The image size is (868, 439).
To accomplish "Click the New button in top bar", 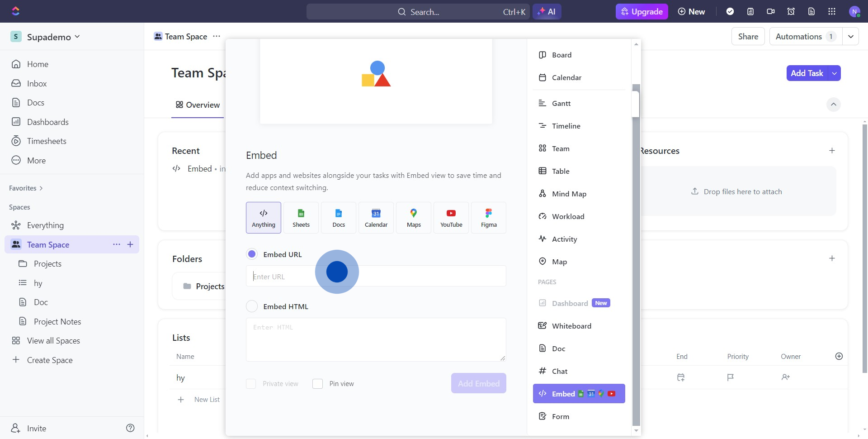I will coord(692,12).
